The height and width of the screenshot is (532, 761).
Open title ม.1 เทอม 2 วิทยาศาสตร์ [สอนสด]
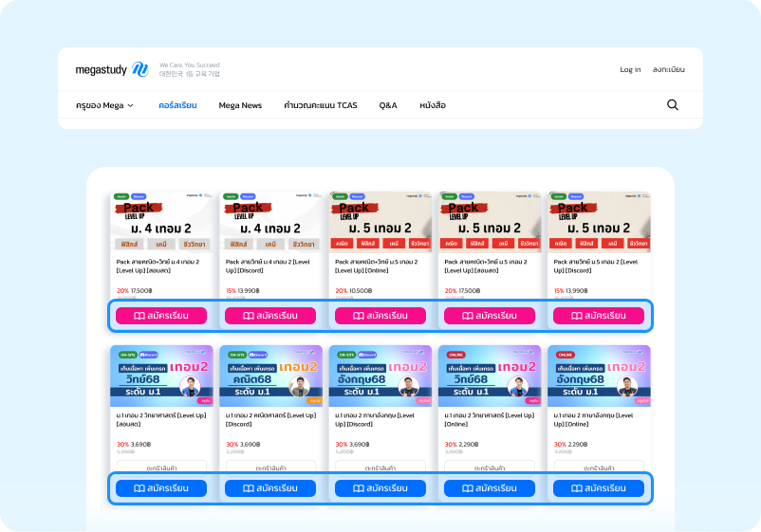tap(161, 419)
